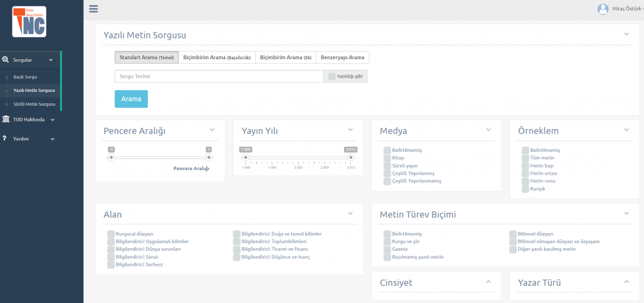The height and width of the screenshot is (303, 644).
Task: Select Biçimbirim Arama (Başsözcük) tab
Action: point(216,57)
